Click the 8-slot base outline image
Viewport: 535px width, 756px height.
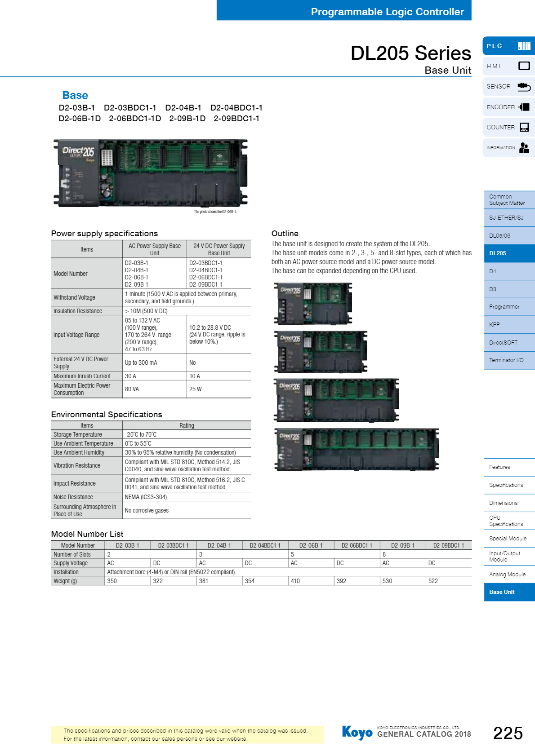[x=357, y=450]
